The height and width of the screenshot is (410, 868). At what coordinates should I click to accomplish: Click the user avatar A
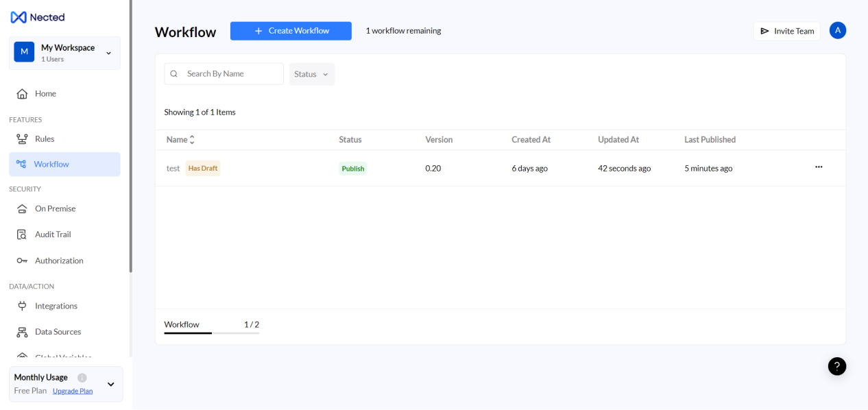coord(838,30)
